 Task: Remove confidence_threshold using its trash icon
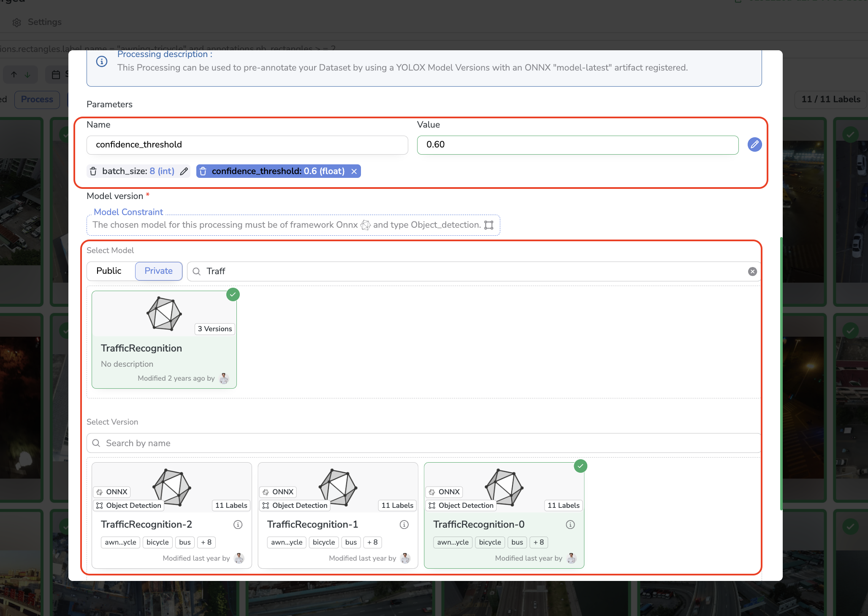pyautogui.click(x=203, y=171)
